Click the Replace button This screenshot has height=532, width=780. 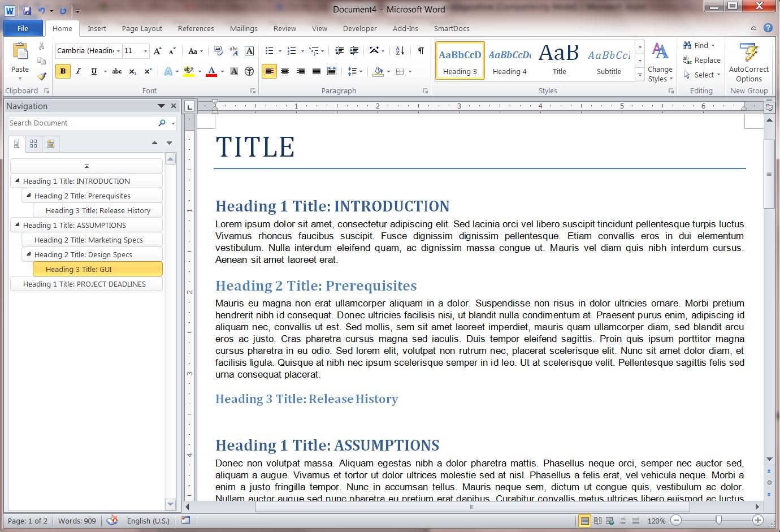coord(701,60)
